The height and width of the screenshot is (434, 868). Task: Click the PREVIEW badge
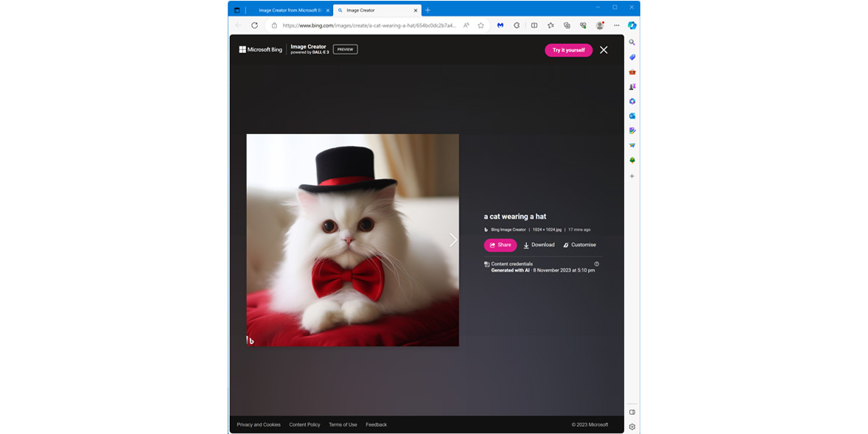[346, 49]
